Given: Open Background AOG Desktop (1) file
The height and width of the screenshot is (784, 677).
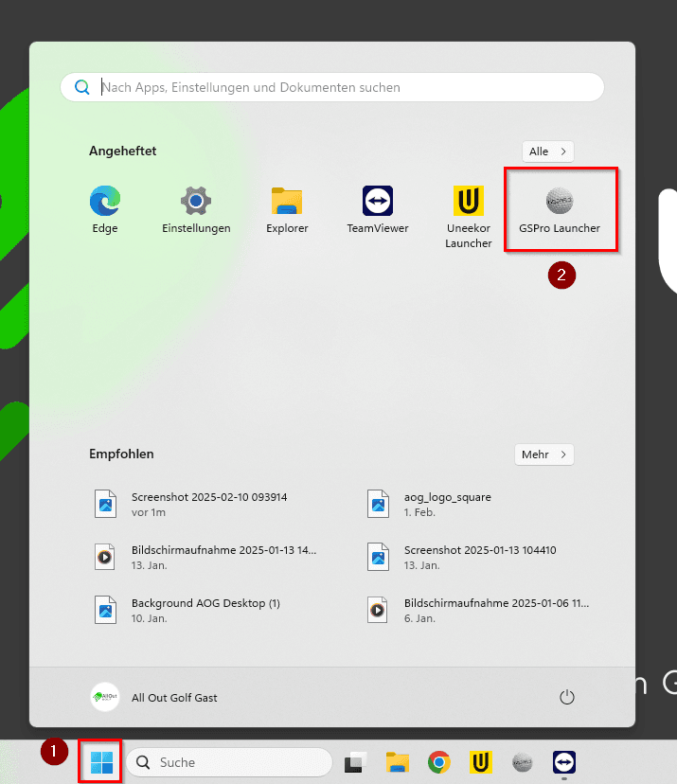Looking at the screenshot, I should (187, 610).
